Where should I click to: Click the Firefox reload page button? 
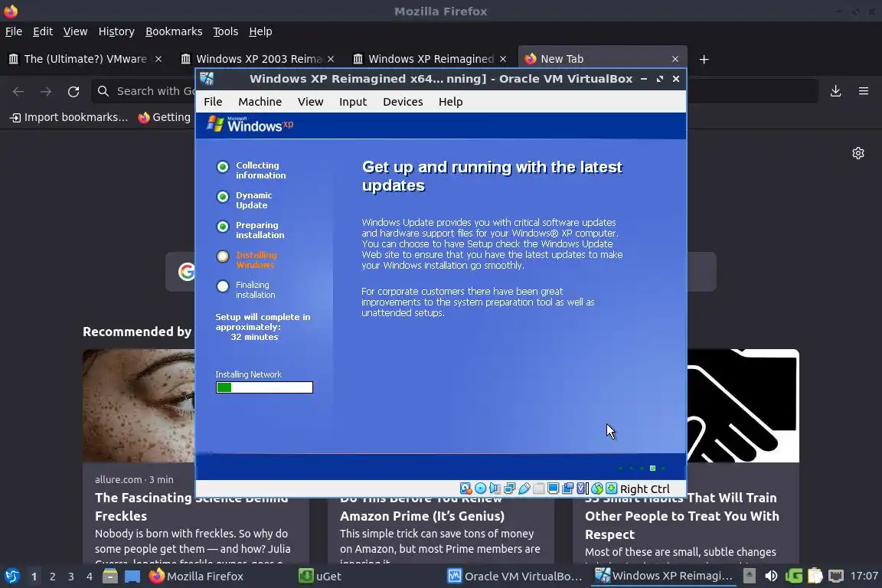tap(73, 91)
